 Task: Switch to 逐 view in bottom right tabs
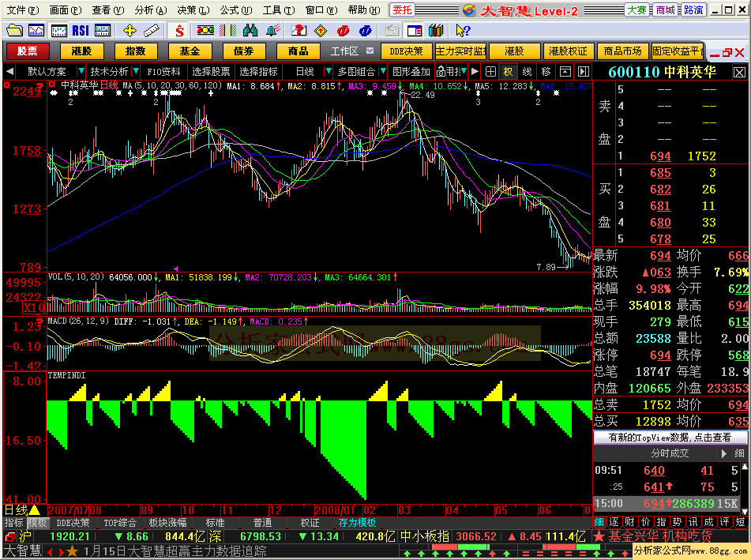coord(614,522)
